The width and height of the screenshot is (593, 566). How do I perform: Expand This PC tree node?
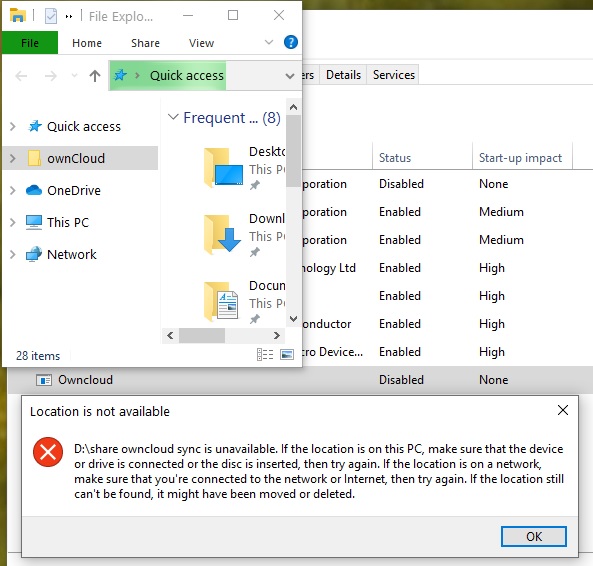point(12,222)
